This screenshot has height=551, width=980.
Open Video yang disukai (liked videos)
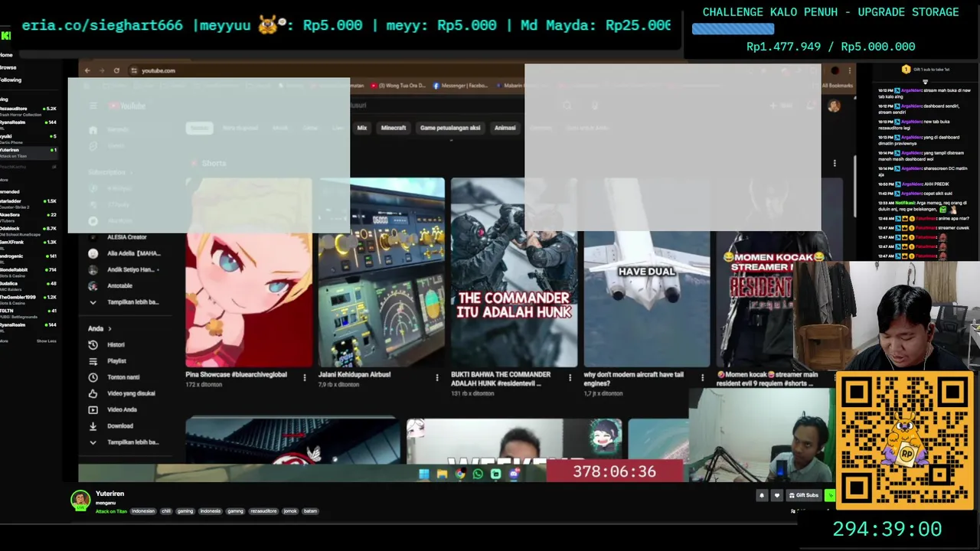click(x=122, y=393)
